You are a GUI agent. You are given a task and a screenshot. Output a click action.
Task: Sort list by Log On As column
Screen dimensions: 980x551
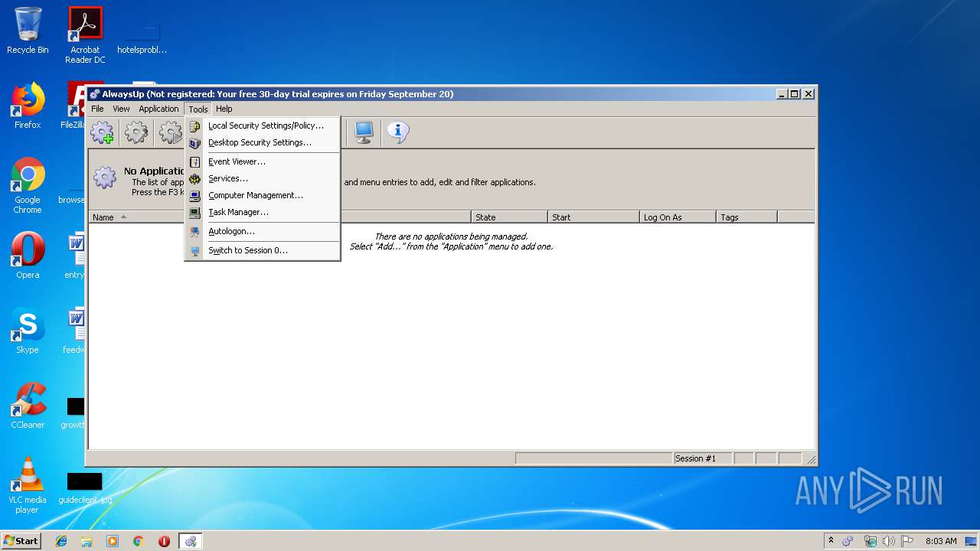click(678, 217)
